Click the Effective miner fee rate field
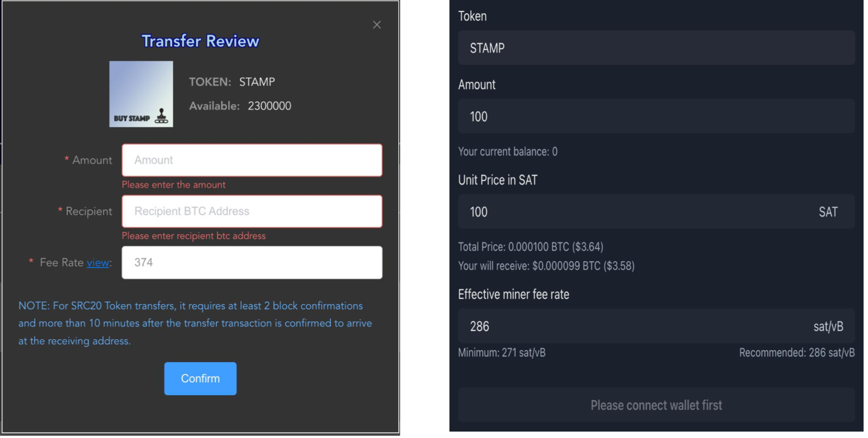Screen dimensions: 868x438 tap(636, 326)
